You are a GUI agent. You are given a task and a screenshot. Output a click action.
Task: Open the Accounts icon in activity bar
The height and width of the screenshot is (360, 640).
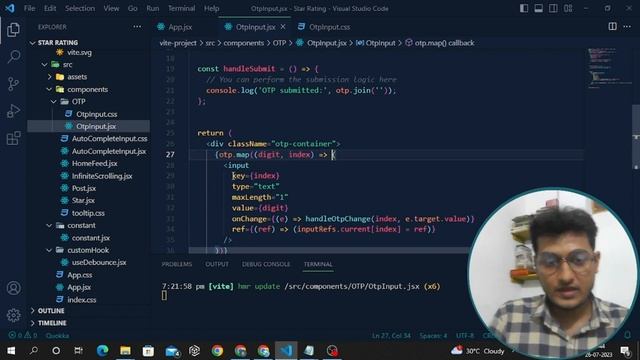[13, 288]
